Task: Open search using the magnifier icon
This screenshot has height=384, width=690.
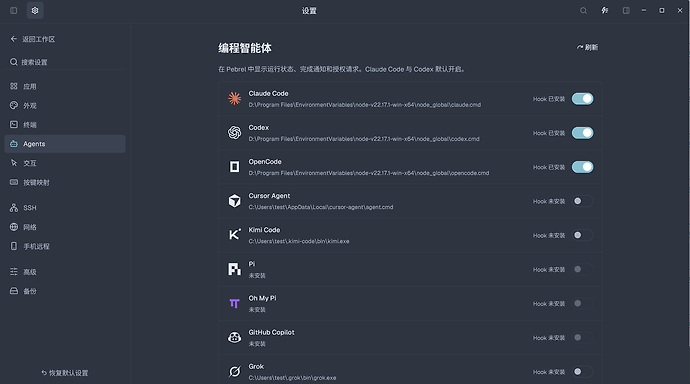Action: 584,11
